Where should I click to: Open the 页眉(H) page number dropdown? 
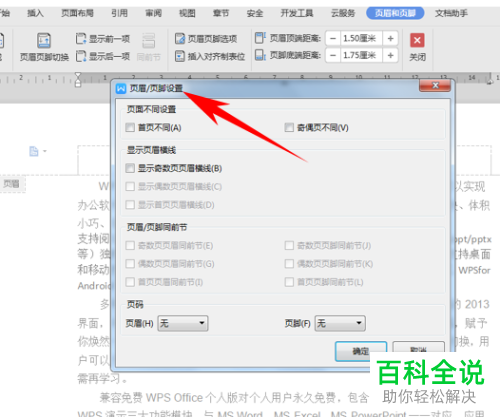pos(183,323)
